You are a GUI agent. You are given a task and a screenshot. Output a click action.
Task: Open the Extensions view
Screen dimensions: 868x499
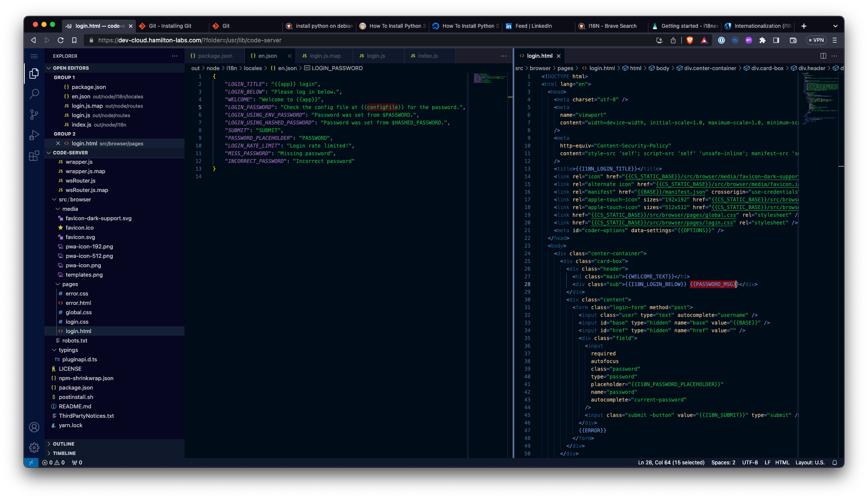coord(34,156)
